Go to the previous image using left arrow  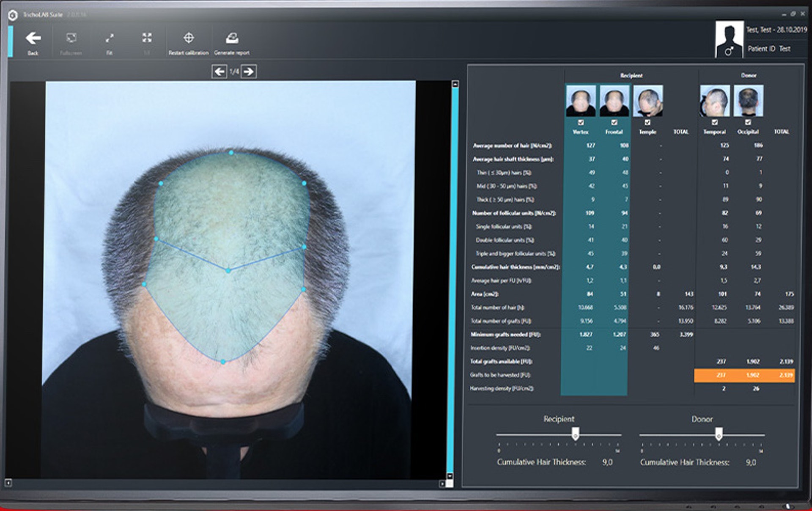(219, 71)
